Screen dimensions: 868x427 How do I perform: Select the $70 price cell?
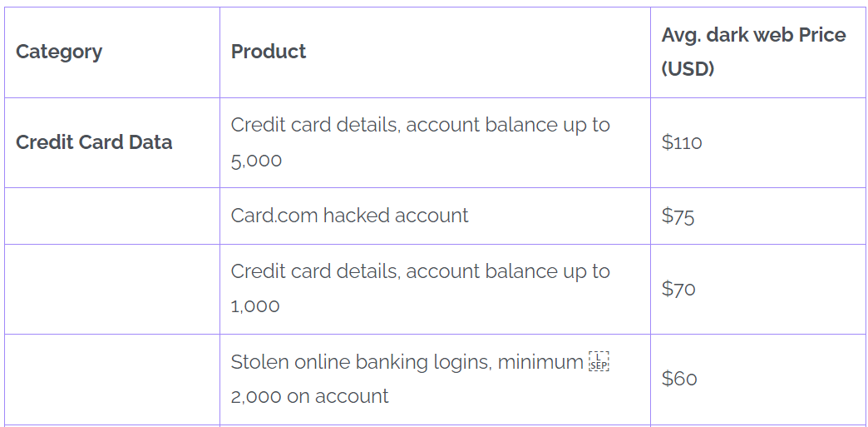pyautogui.click(x=678, y=289)
